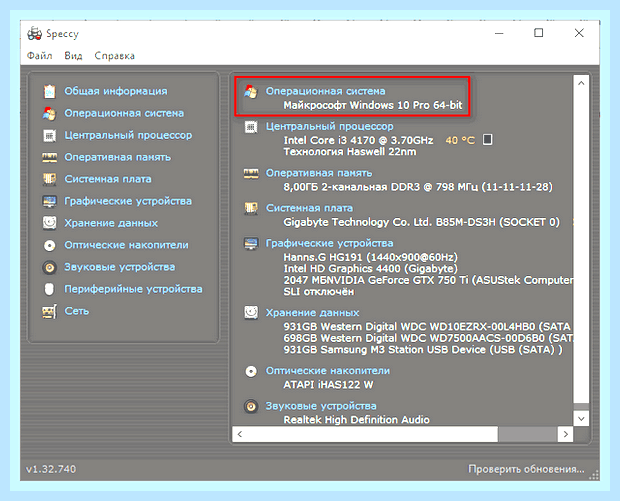Click the 8,00ГБ DDR3 memory line
The image size is (620, 501).
tap(418, 187)
